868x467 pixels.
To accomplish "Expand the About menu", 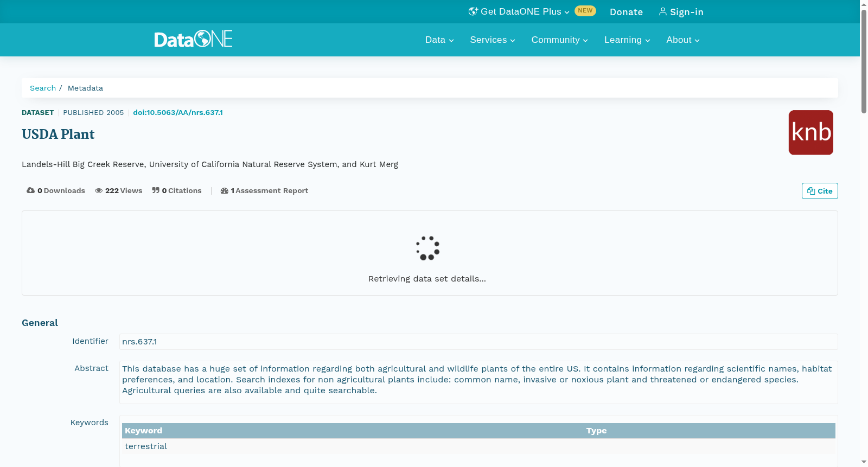I will click(x=683, y=40).
